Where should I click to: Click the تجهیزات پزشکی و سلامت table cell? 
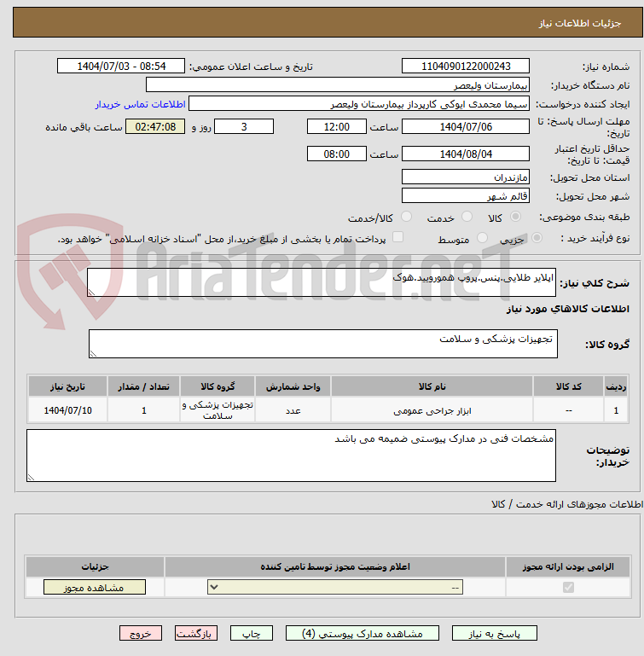(x=218, y=410)
